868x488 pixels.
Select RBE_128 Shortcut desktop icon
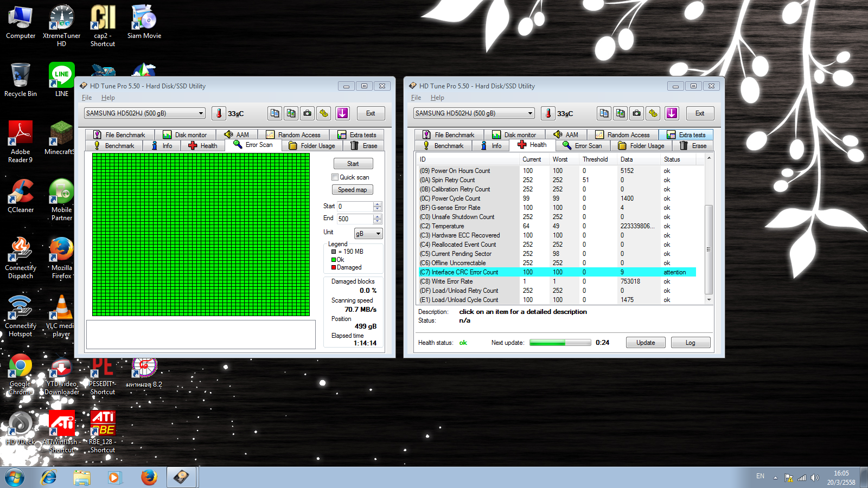[103, 432]
